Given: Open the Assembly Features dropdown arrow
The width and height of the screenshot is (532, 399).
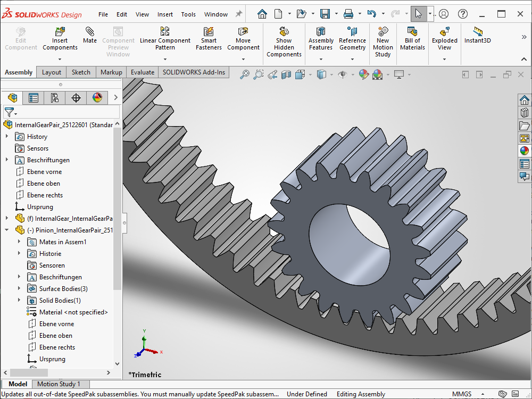Looking at the screenshot, I should click(321, 59).
